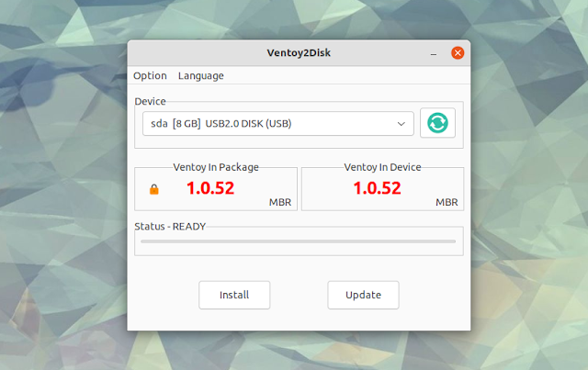The image size is (588, 370).
Task: Click the Status - READY label
Action: click(170, 227)
